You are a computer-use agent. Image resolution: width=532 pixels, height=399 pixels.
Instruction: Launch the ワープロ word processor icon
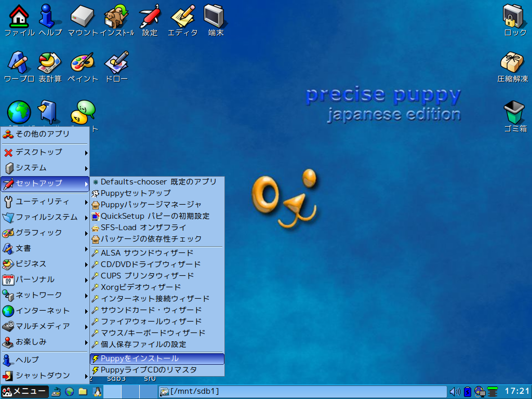point(18,63)
